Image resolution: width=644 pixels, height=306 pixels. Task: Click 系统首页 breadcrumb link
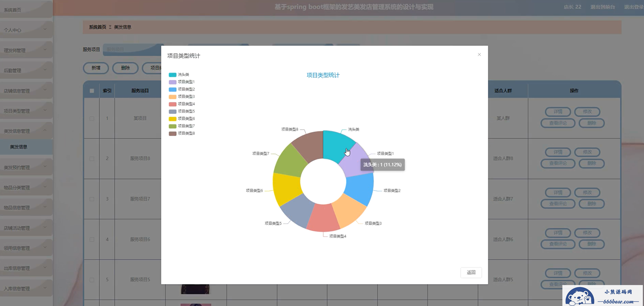tap(98, 27)
